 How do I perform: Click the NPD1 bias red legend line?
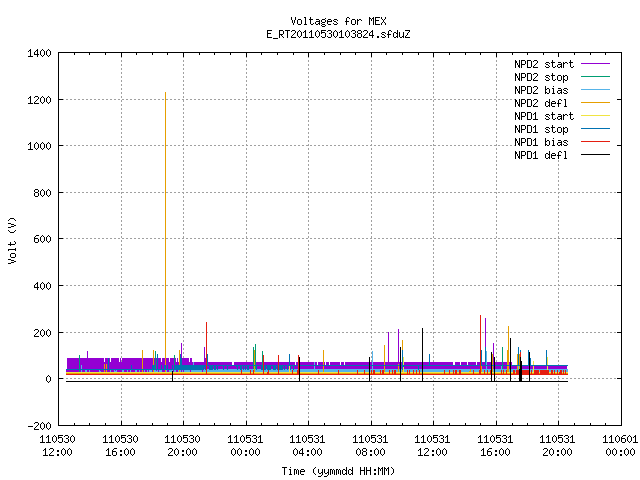click(x=596, y=142)
